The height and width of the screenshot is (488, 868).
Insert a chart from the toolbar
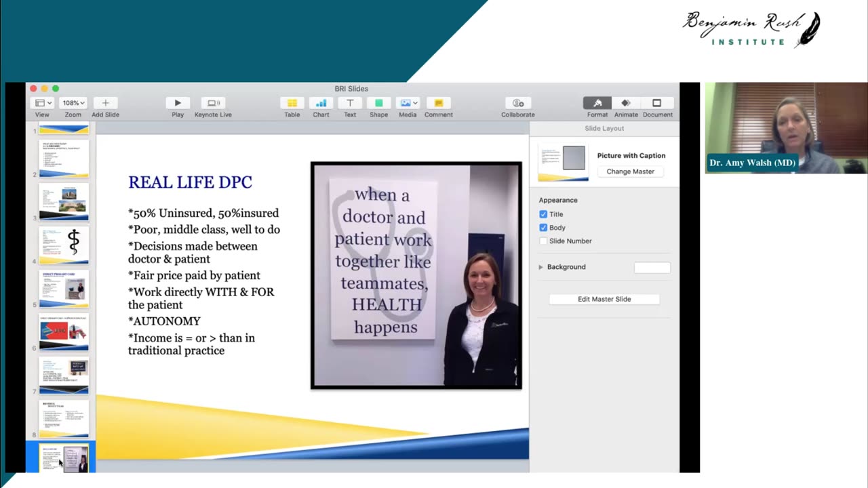coord(321,103)
